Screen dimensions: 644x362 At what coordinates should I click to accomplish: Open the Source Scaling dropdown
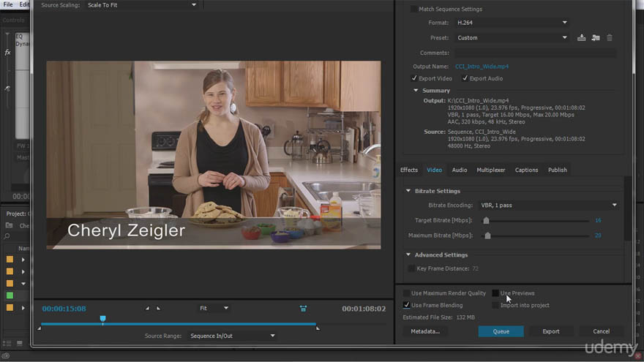click(142, 5)
